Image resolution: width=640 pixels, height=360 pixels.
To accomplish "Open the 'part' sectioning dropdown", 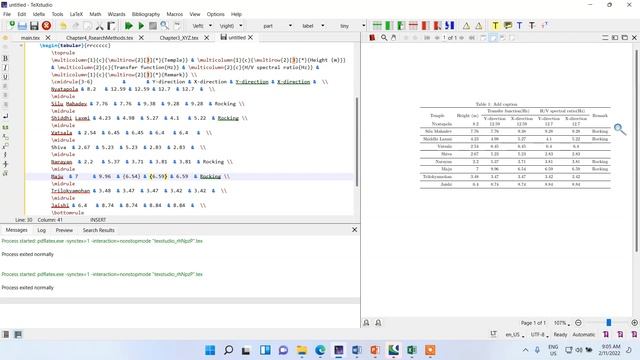I will point(290,26).
